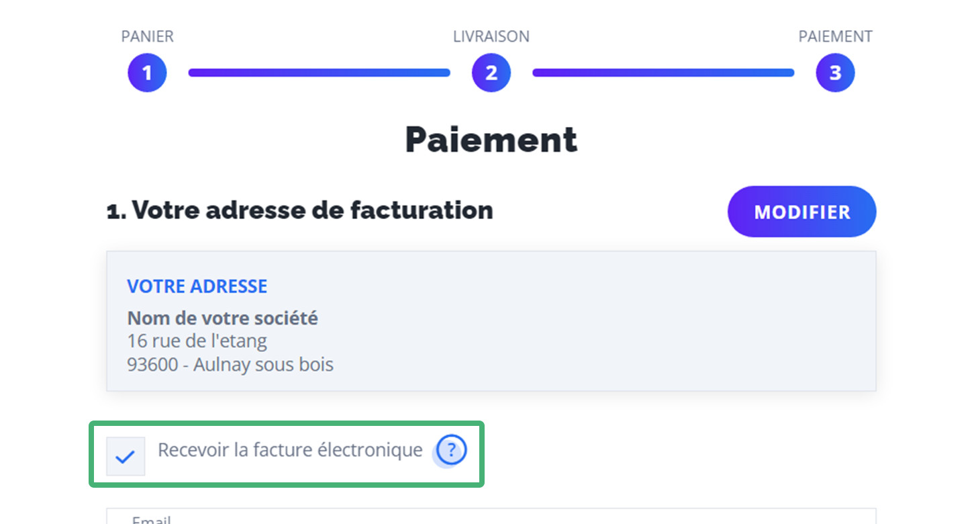The width and height of the screenshot is (980, 524).
Task: Click the '16 rue de l'etang' address line
Action: [197, 341]
